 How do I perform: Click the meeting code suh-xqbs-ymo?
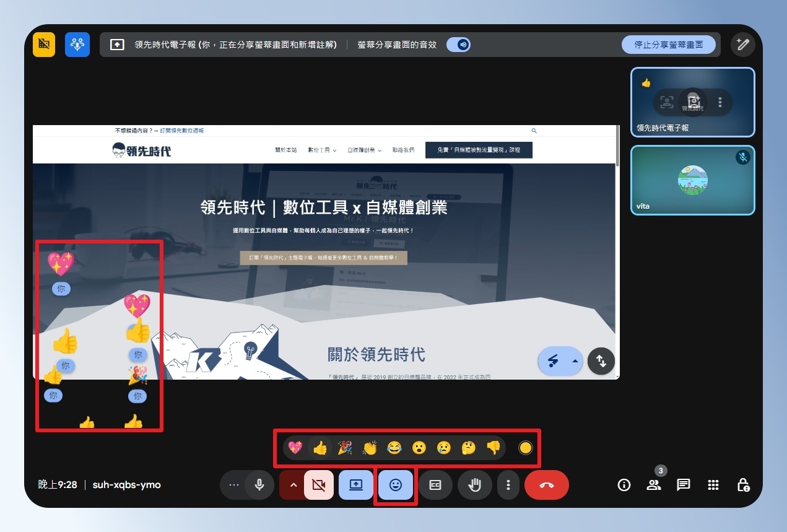click(x=127, y=485)
